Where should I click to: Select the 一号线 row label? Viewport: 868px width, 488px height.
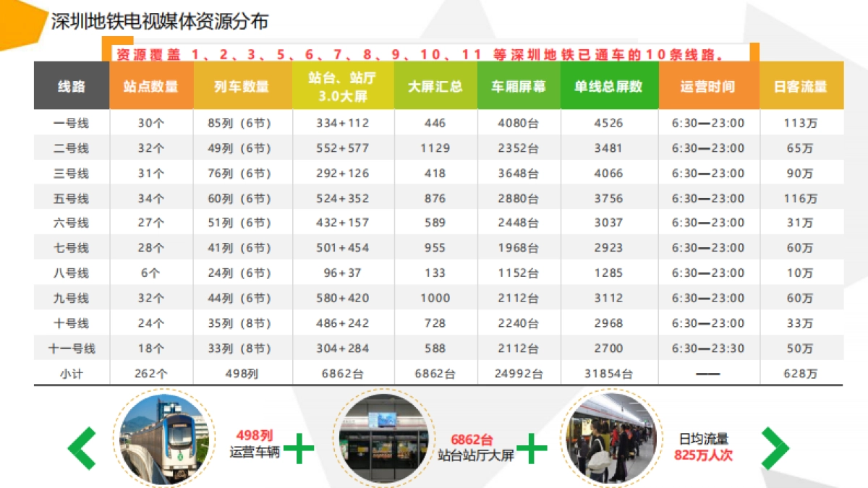coord(69,123)
